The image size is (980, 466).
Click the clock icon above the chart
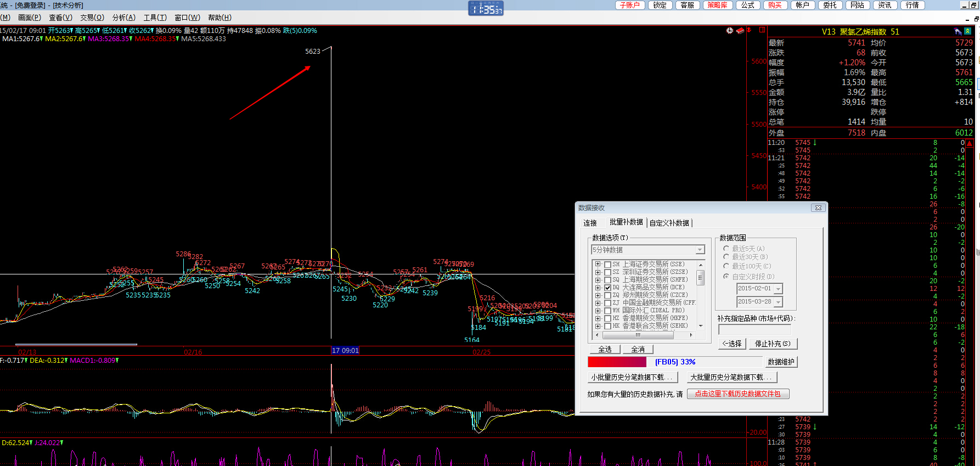(729, 31)
